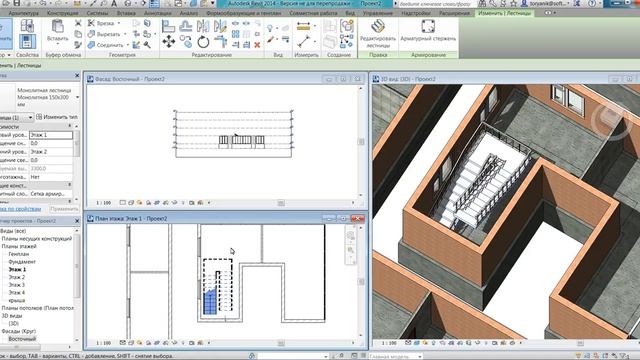The width and height of the screenshot is (640, 360).
Task: Select the Align tool in Редактирование panel
Action: click(168, 27)
